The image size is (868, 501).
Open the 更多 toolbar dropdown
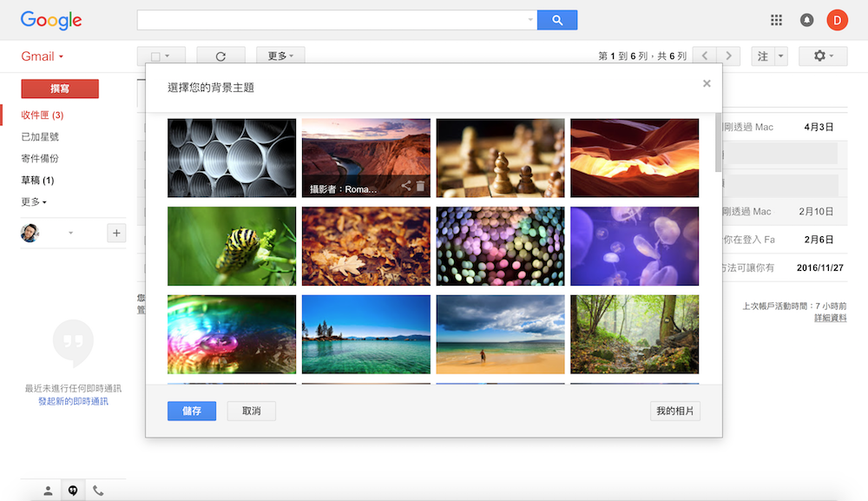point(280,56)
